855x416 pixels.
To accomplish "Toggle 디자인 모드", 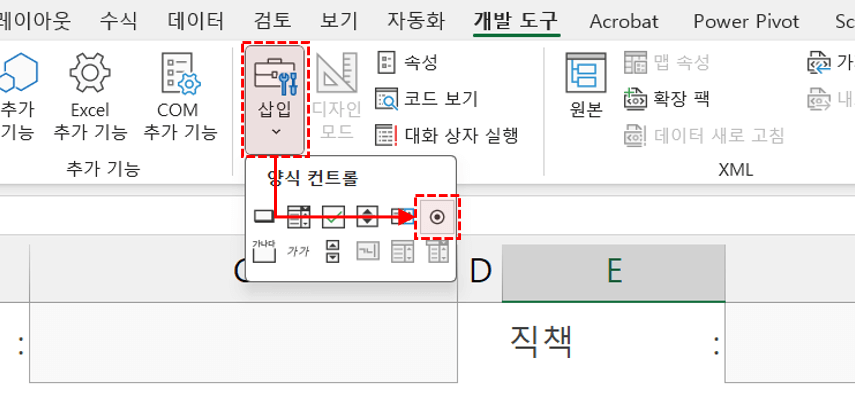I will point(337,97).
